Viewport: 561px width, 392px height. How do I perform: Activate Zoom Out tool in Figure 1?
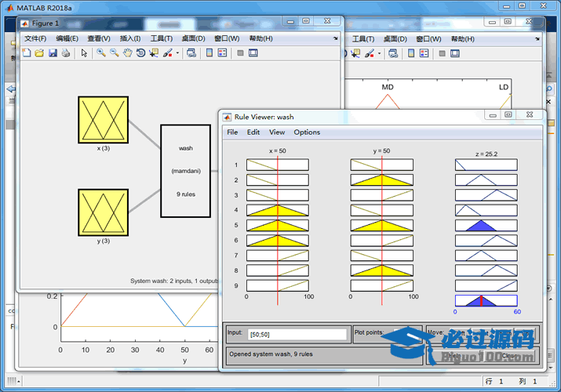115,53
